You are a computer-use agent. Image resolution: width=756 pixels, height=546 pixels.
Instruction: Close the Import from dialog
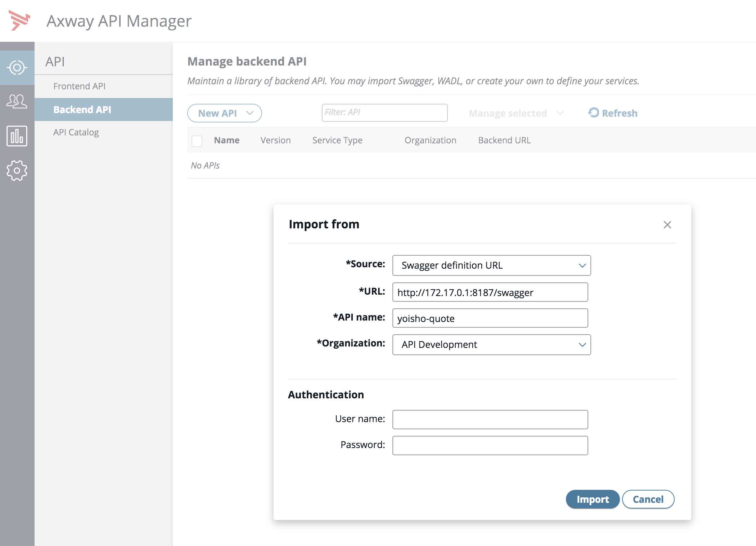coord(667,225)
